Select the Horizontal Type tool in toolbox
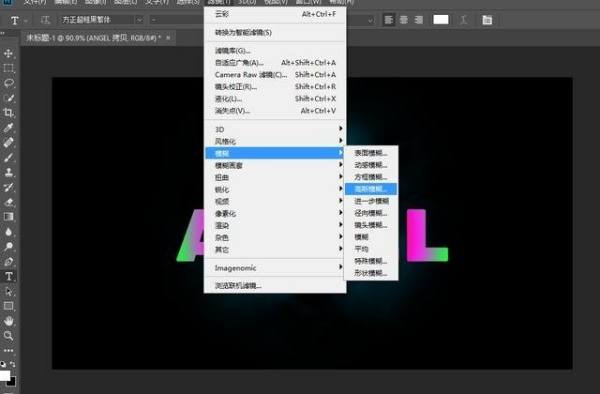Screen dimensions: 600x394 tap(8, 276)
